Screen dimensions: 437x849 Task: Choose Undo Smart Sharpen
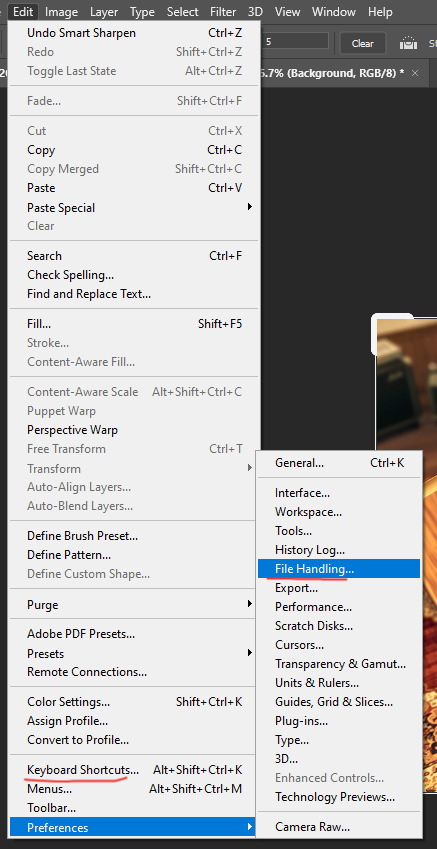pyautogui.click(x=134, y=33)
